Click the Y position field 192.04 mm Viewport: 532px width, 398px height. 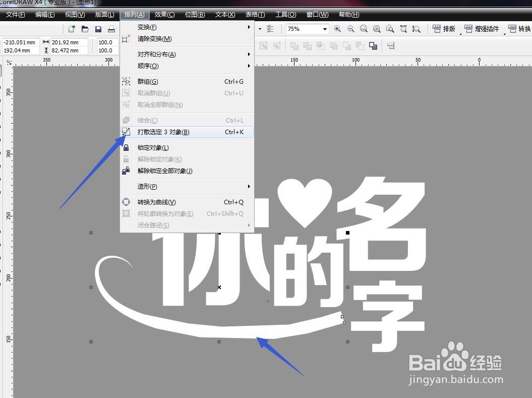pos(20,50)
